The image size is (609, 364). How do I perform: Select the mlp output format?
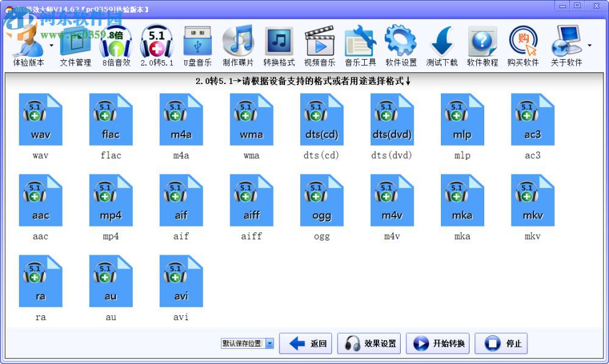(462, 119)
